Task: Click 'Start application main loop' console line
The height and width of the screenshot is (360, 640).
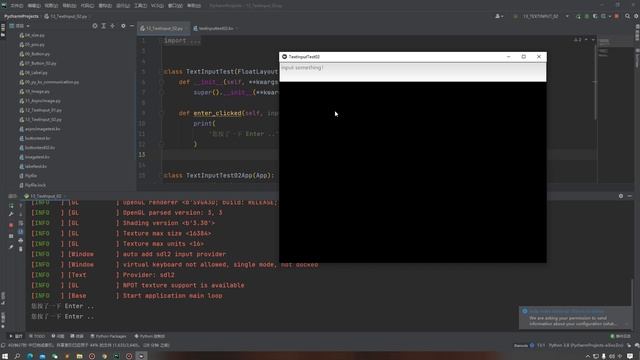Action: point(173,296)
